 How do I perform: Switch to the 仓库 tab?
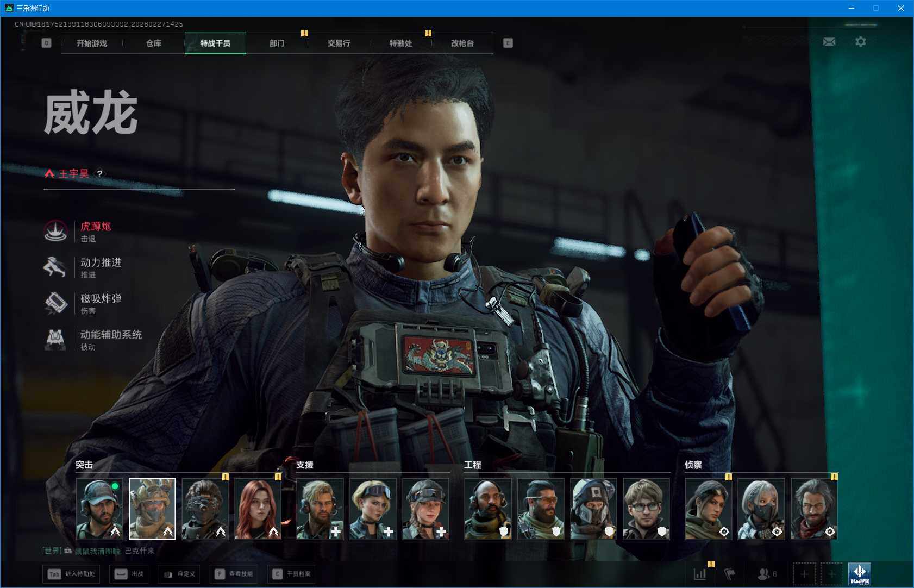click(x=154, y=43)
